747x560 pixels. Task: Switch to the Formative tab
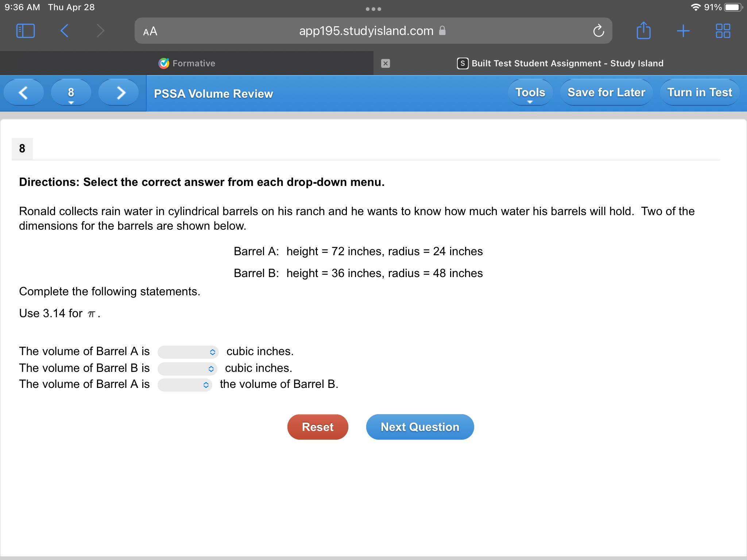pos(187,63)
